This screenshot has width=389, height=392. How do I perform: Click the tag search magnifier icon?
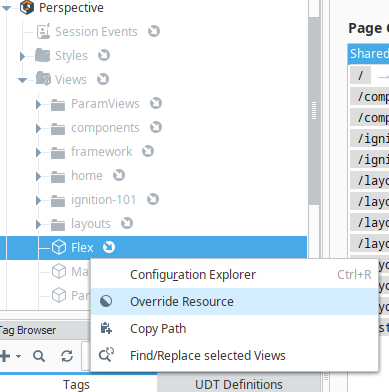point(39,356)
